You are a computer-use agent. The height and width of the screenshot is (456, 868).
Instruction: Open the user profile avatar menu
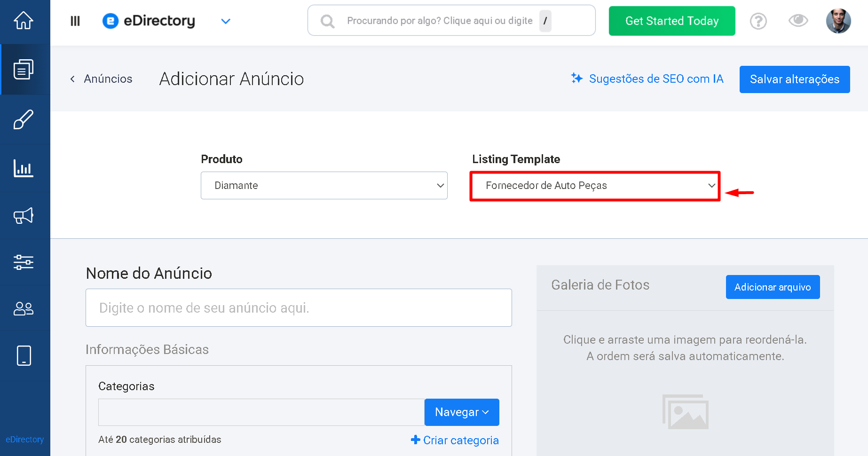pyautogui.click(x=838, y=21)
